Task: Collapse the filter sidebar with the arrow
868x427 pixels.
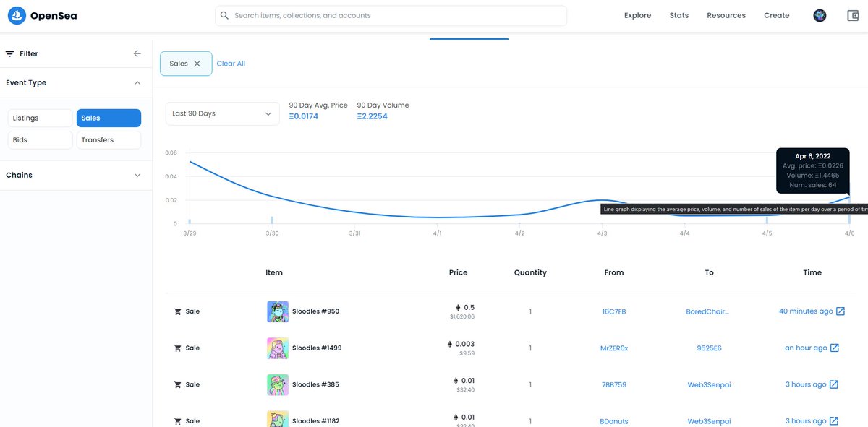Action: [x=137, y=53]
